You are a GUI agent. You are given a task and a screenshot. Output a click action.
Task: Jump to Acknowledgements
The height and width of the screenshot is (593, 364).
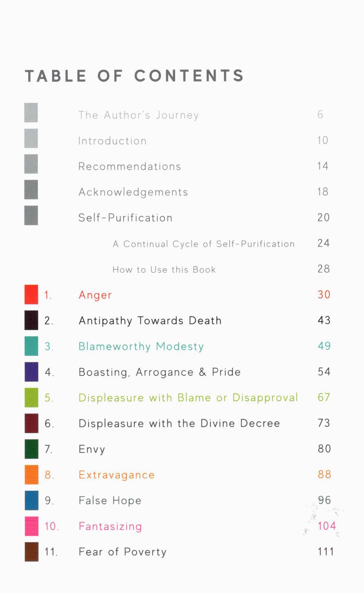(x=133, y=192)
